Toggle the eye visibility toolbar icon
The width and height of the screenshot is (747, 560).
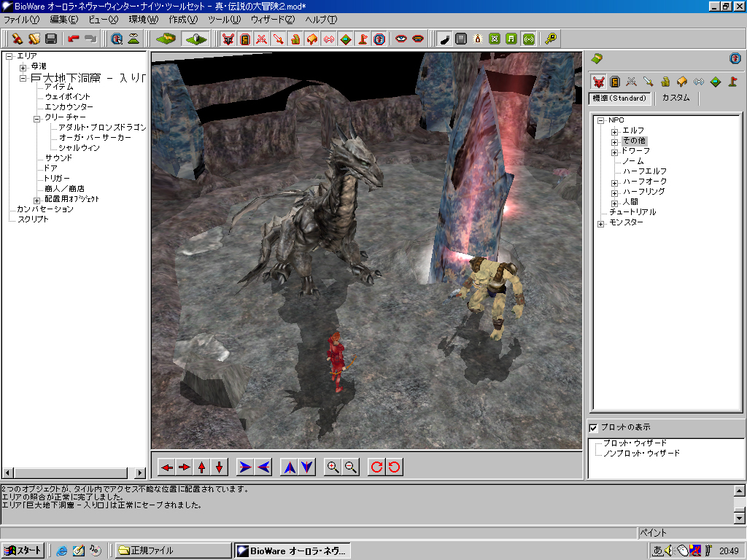pyautogui.click(x=400, y=39)
